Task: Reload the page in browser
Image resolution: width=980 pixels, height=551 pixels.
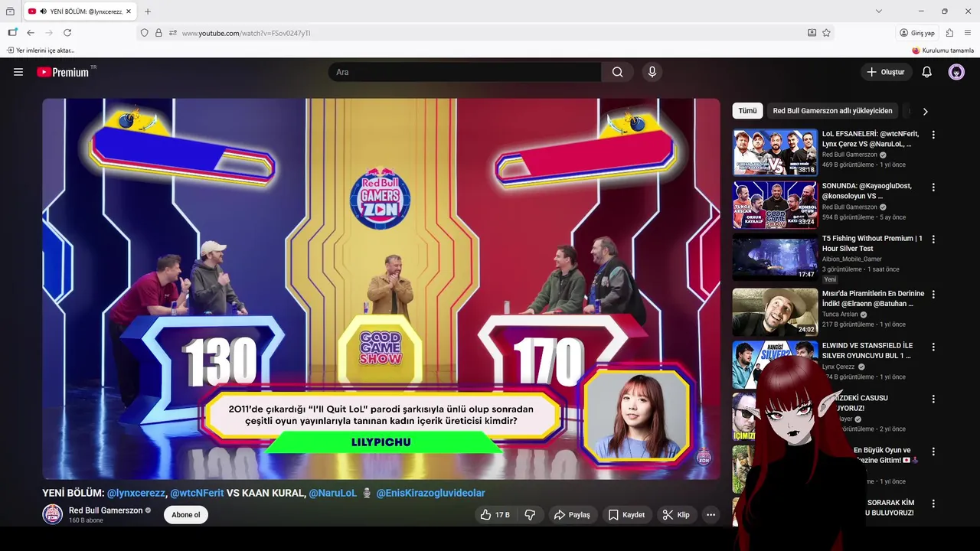Action: coord(67,33)
